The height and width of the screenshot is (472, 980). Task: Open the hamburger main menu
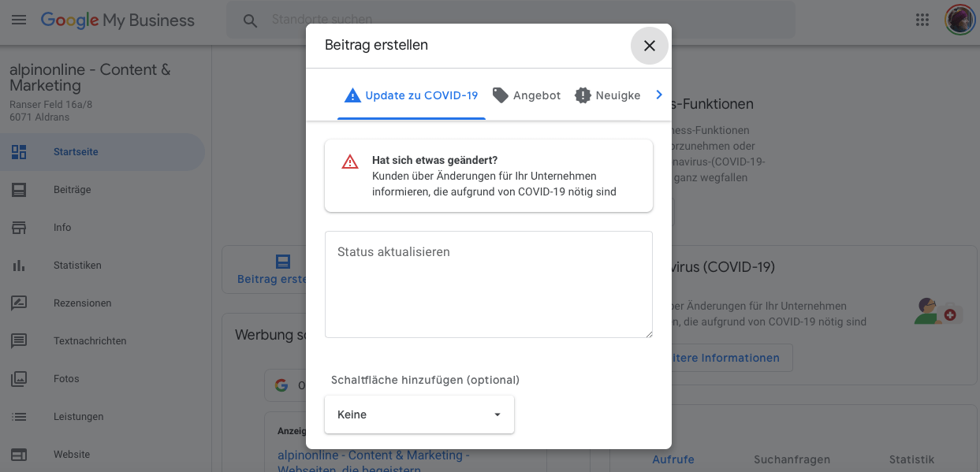19,20
